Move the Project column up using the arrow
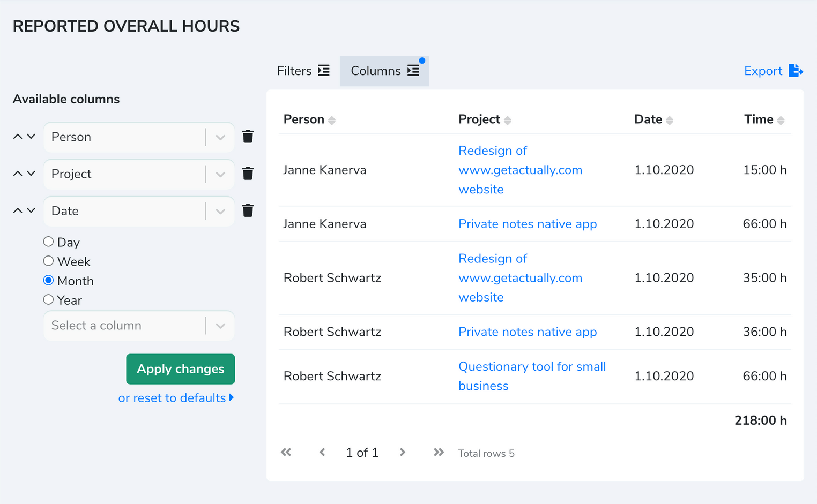 [17, 172]
